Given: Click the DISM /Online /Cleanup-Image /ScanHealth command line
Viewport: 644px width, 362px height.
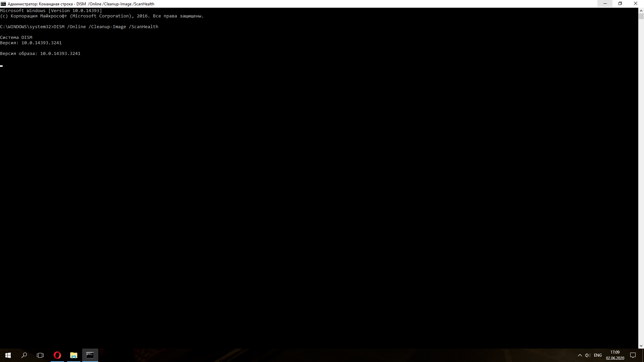Looking at the screenshot, I should [x=79, y=27].
